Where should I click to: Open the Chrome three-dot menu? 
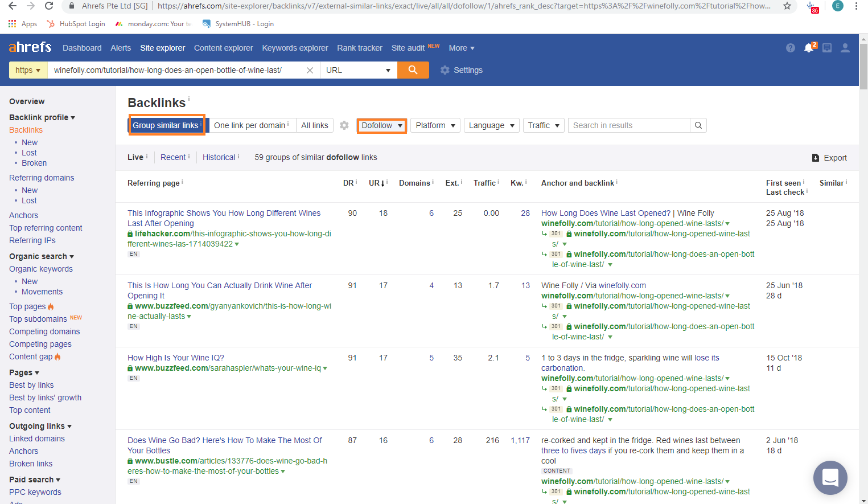tap(856, 6)
